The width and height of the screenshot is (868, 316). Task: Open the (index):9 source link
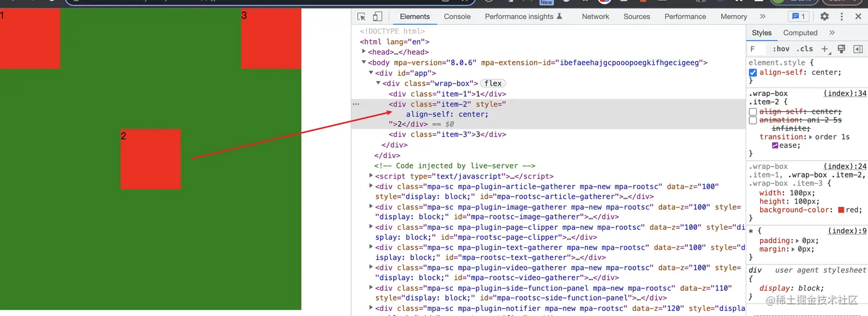tap(847, 231)
